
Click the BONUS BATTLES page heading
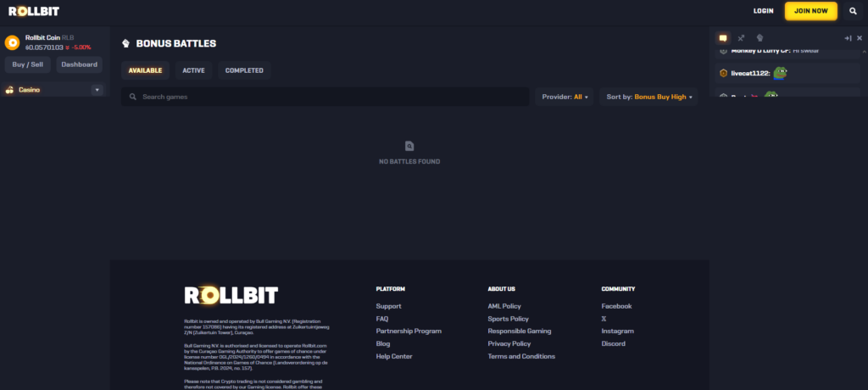pyautogui.click(x=176, y=44)
